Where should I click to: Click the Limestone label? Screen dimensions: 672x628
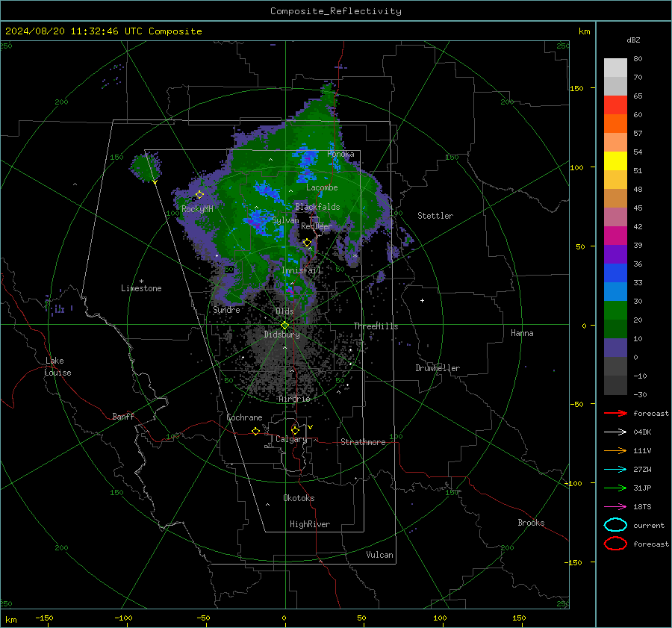[141, 288]
